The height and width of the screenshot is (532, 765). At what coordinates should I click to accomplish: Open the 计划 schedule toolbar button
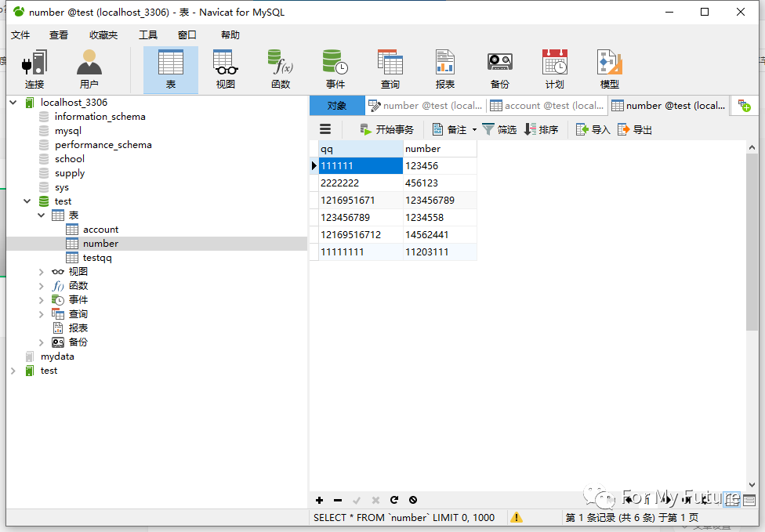click(x=555, y=69)
